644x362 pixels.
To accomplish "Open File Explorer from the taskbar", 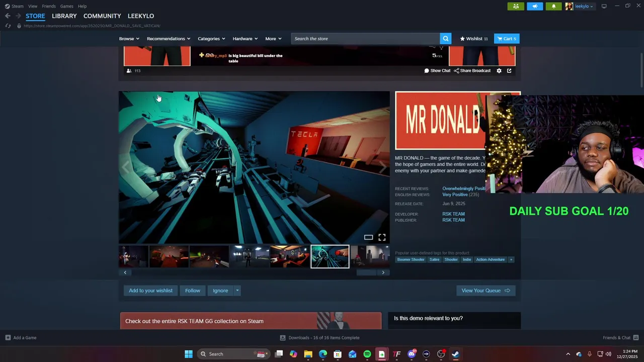I will [x=308, y=354].
